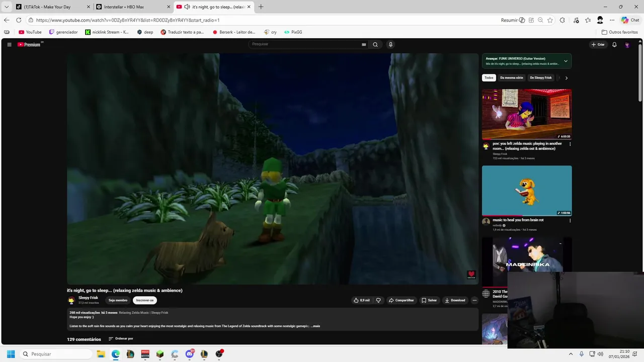Open the Edge profile avatar
The height and width of the screenshot is (362, 644).
(600, 20)
